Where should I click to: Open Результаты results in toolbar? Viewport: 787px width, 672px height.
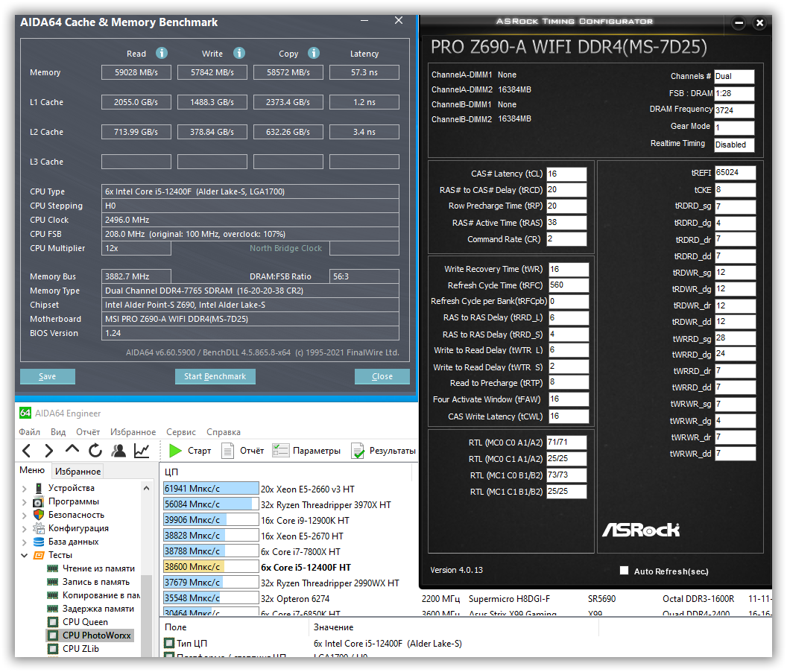(384, 451)
